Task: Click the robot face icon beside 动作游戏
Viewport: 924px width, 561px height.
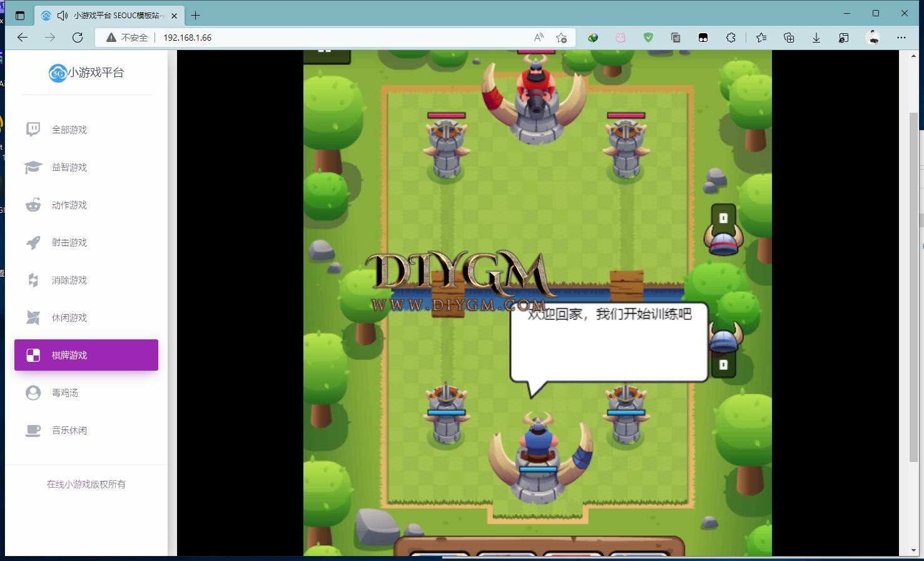Action: pyautogui.click(x=33, y=205)
